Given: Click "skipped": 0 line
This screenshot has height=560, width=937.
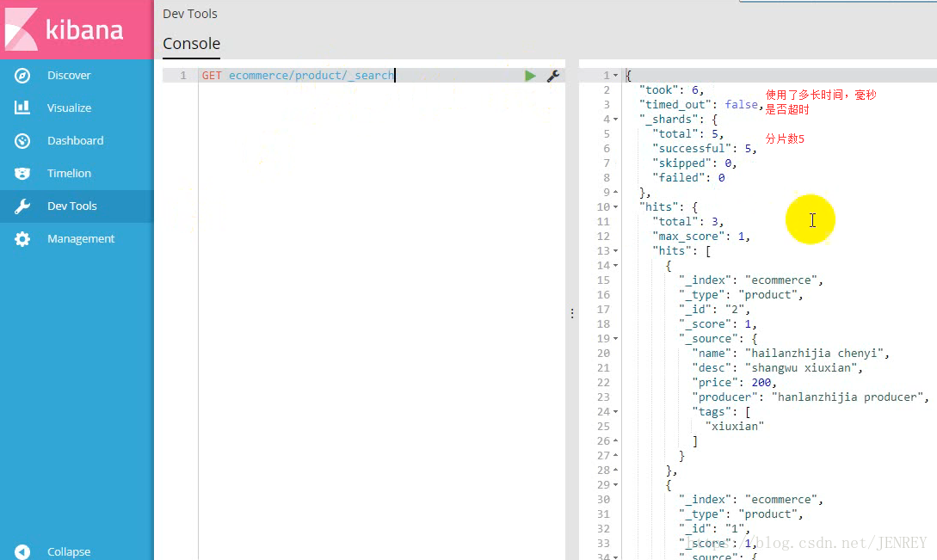Looking at the screenshot, I should click(694, 163).
